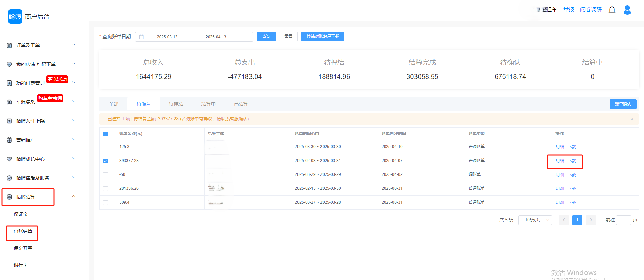
Task: Click the calendar icon in date field
Action: tap(141, 37)
